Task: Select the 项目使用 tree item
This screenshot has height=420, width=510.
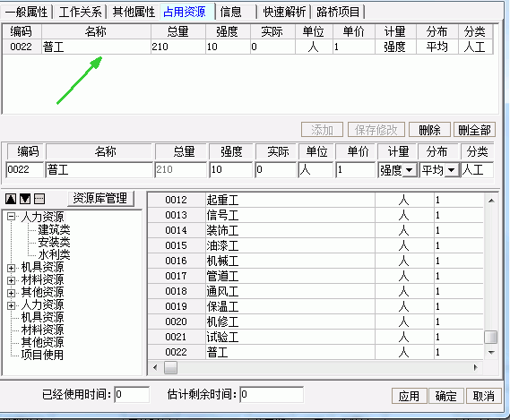Action: (42, 355)
